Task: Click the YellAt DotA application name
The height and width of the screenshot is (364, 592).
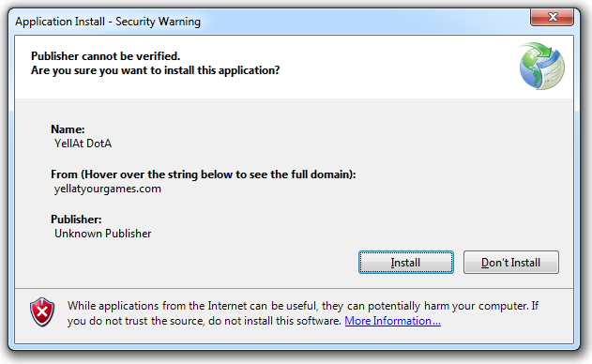Action: [83, 144]
